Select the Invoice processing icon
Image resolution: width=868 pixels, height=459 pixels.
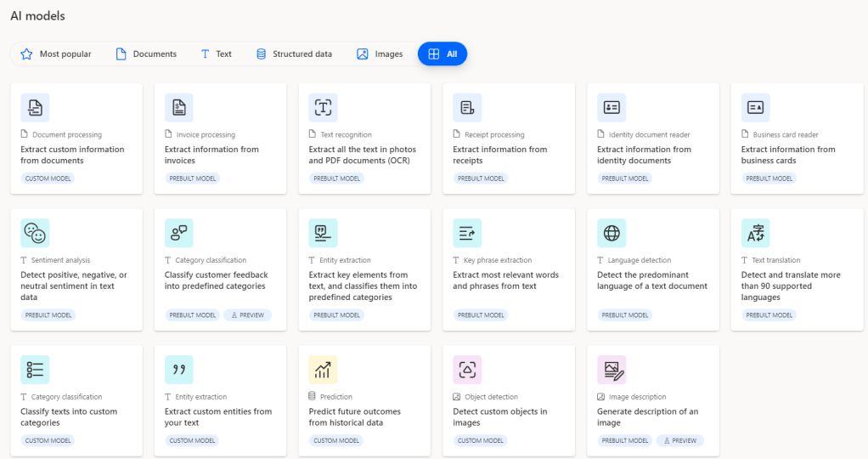[179, 108]
